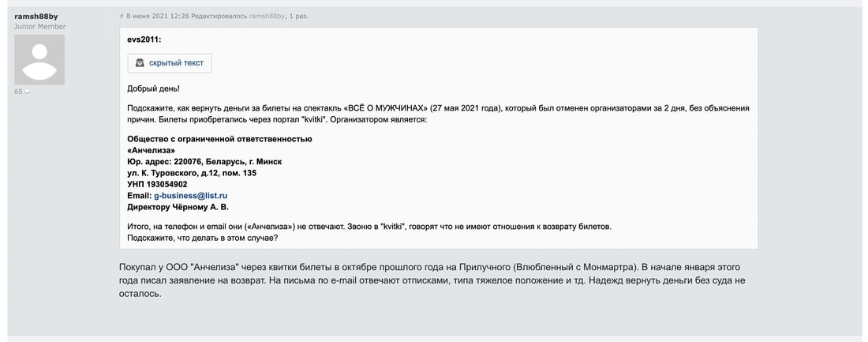This screenshot has height=342, width=868.
Task: Click the quoted author name evs2011
Action: pos(144,39)
